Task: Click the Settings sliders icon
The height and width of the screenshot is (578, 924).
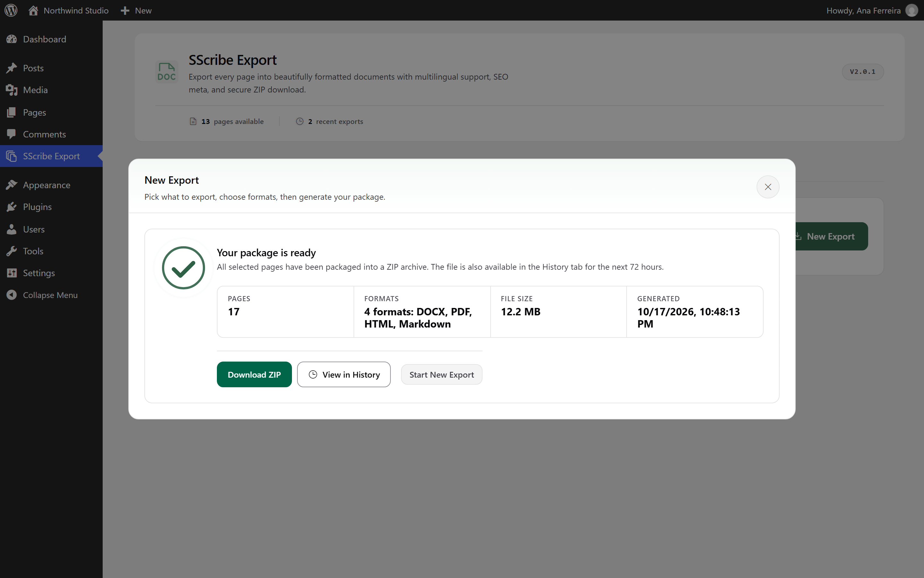Action: tap(12, 273)
